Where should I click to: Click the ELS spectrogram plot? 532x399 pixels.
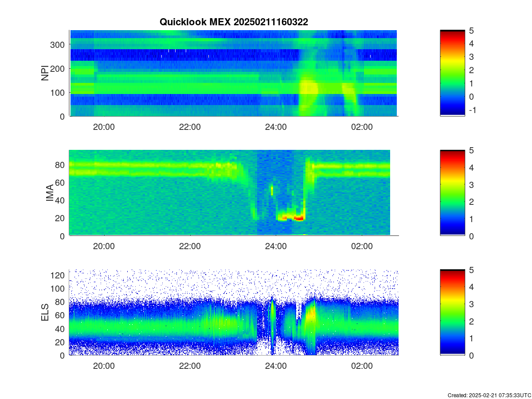234,312
